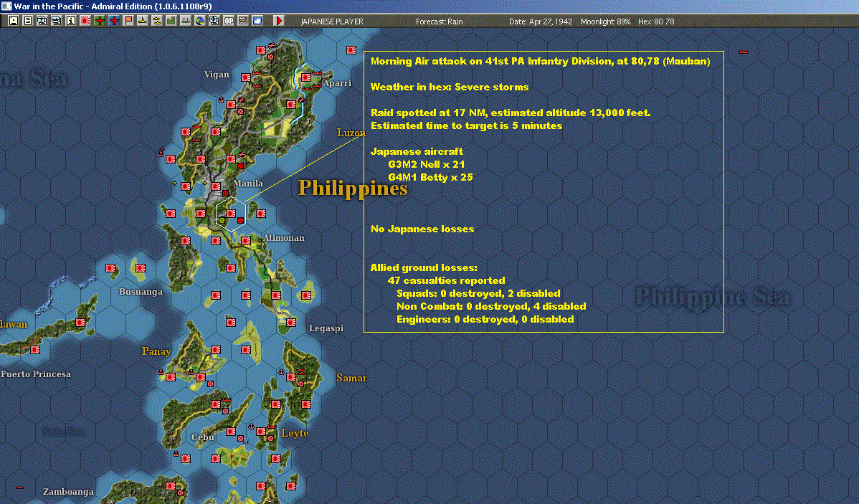
Task: Select Japanese flag icon beside Vigan label
Action: pyautogui.click(x=246, y=77)
